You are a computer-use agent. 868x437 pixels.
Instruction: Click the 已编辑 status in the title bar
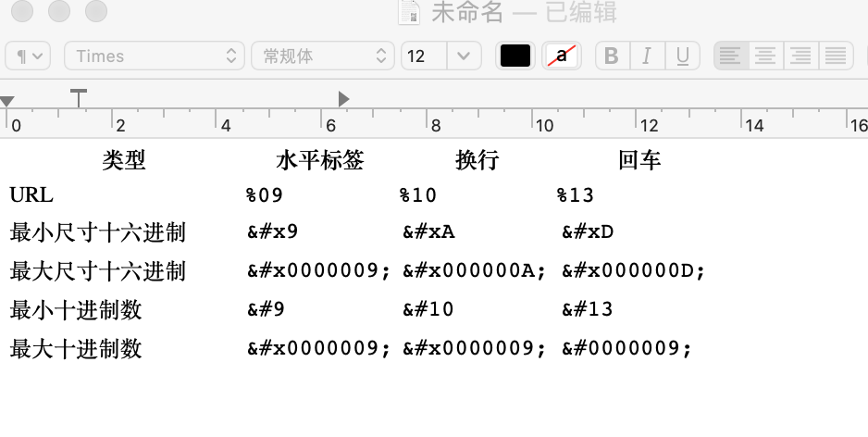tap(581, 12)
